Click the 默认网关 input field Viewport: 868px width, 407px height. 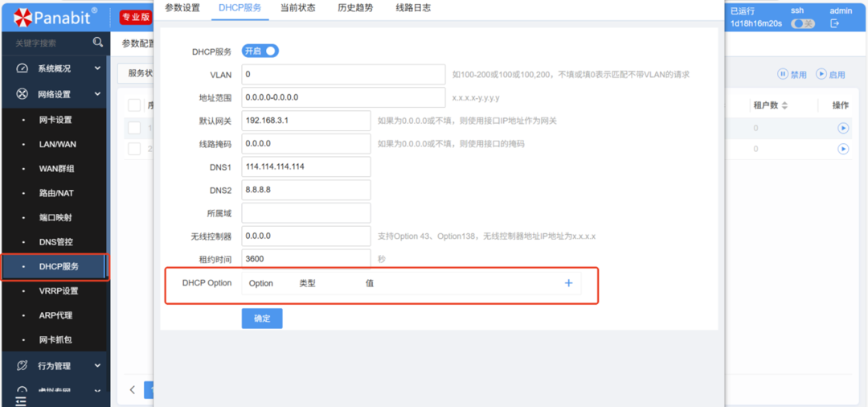[x=305, y=121]
